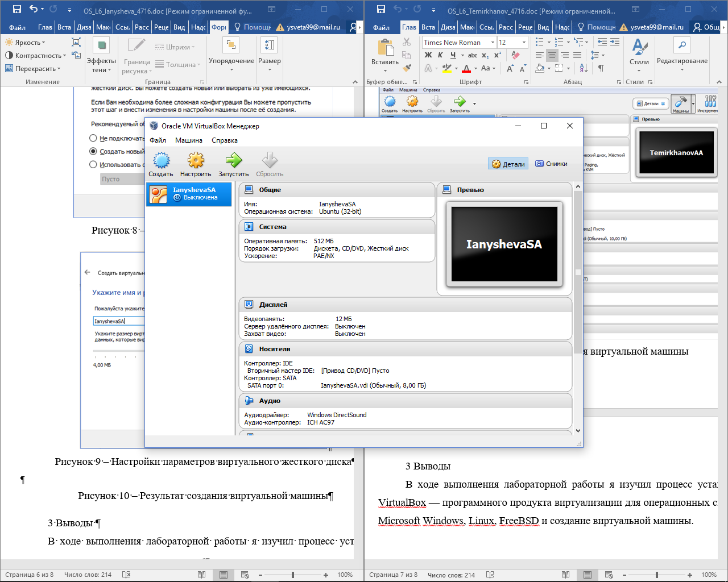
Task: Expand the Яркость dropdown
Action: coord(25,43)
